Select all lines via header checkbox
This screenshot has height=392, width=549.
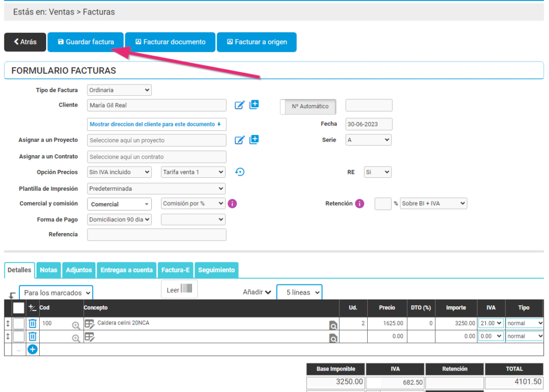pos(20,307)
